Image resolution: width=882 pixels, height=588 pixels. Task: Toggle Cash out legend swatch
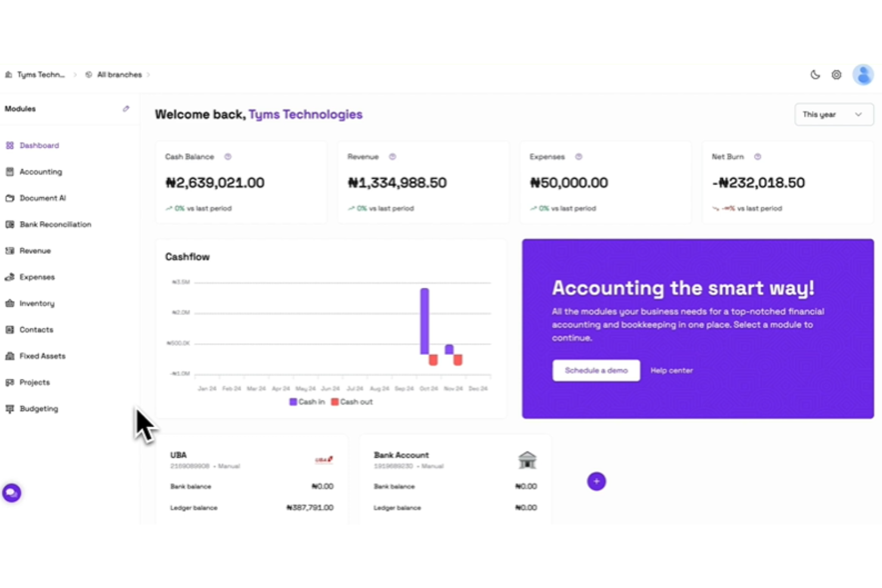[x=335, y=402]
